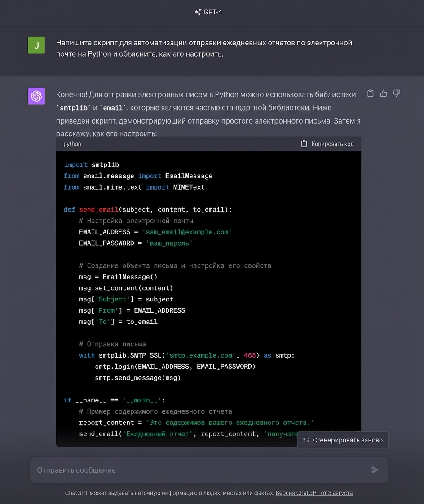The image size is (424, 504).
Task: Click the 'from email.mime.text import MIMEText' line
Action: click(x=134, y=187)
